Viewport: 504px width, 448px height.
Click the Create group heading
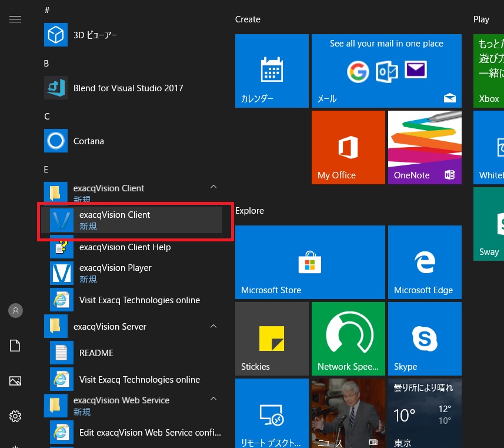[x=248, y=19]
